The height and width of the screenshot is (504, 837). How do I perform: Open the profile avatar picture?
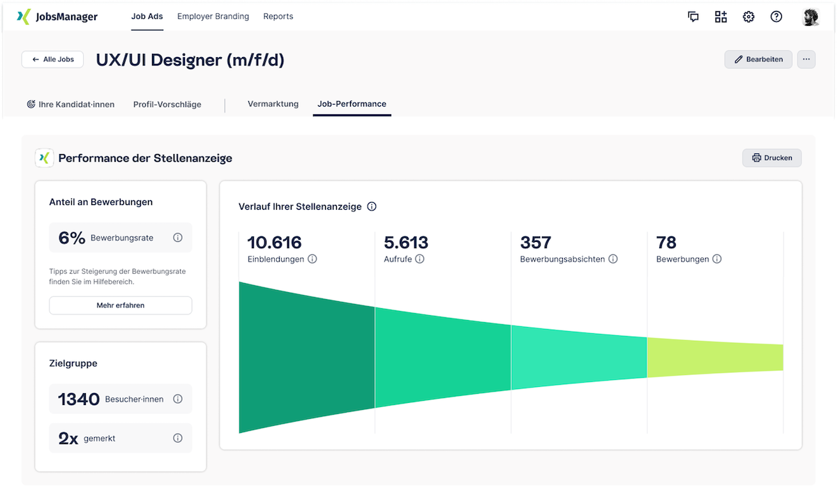810,16
